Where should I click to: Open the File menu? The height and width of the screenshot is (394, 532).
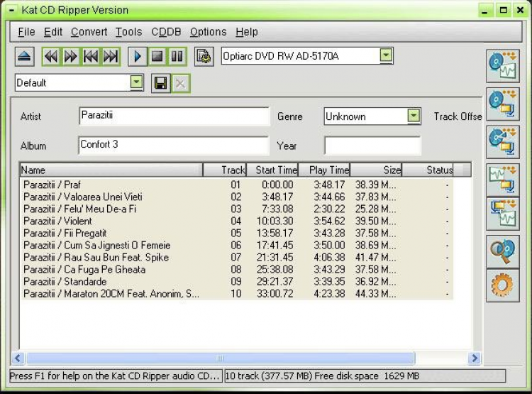pyautogui.click(x=26, y=32)
